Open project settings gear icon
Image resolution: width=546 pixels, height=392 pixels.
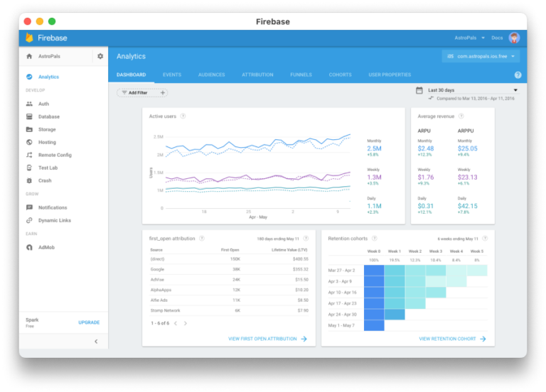pos(100,56)
